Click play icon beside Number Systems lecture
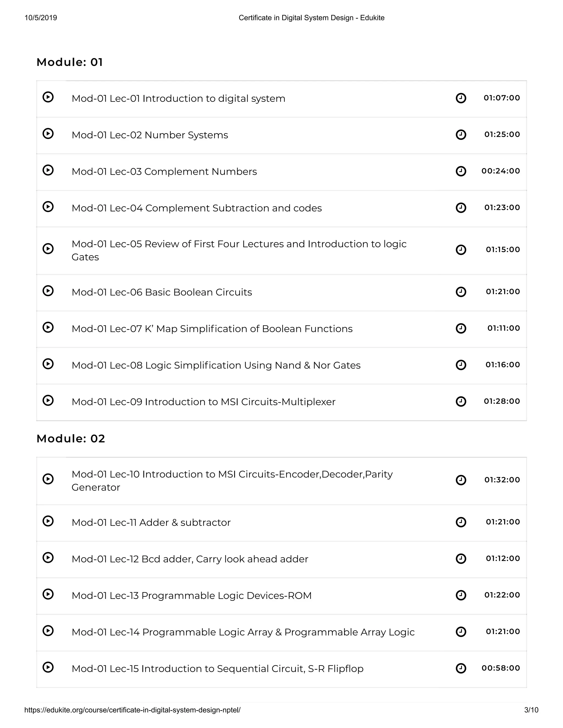 pyautogui.click(x=48, y=134)
